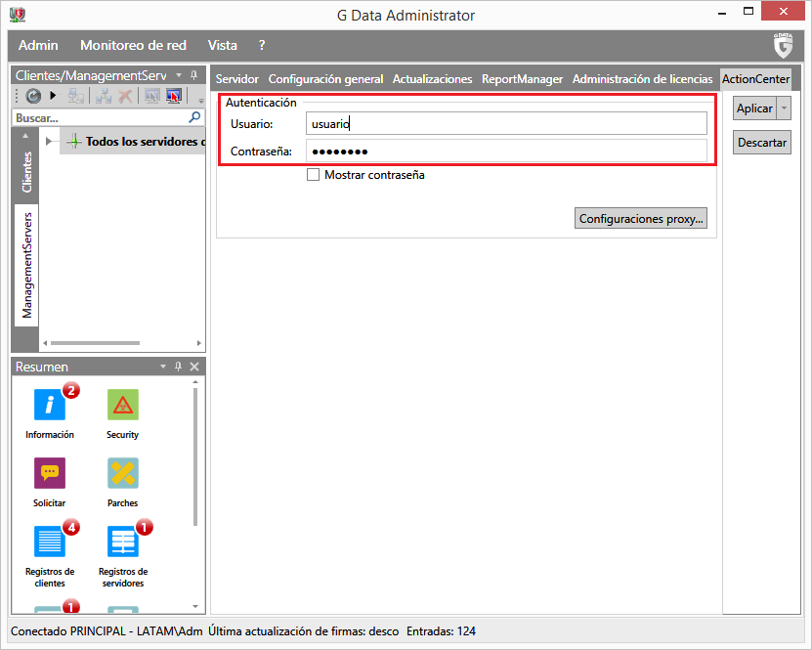
Task: Open the Parches patch icon
Action: click(123, 473)
